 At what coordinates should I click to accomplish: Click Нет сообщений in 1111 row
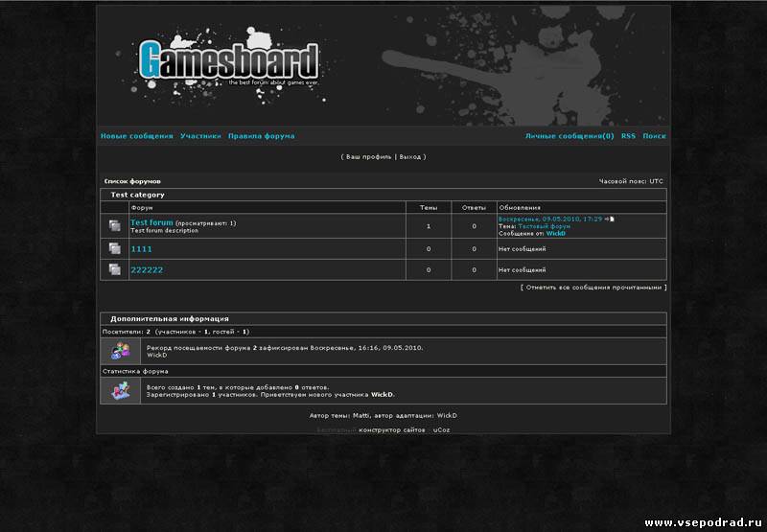click(x=522, y=249)
